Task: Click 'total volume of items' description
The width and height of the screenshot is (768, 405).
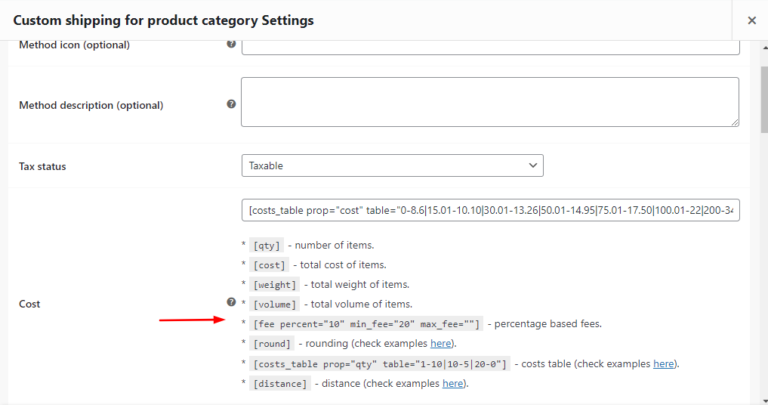Action: click(x=361, y=304)
